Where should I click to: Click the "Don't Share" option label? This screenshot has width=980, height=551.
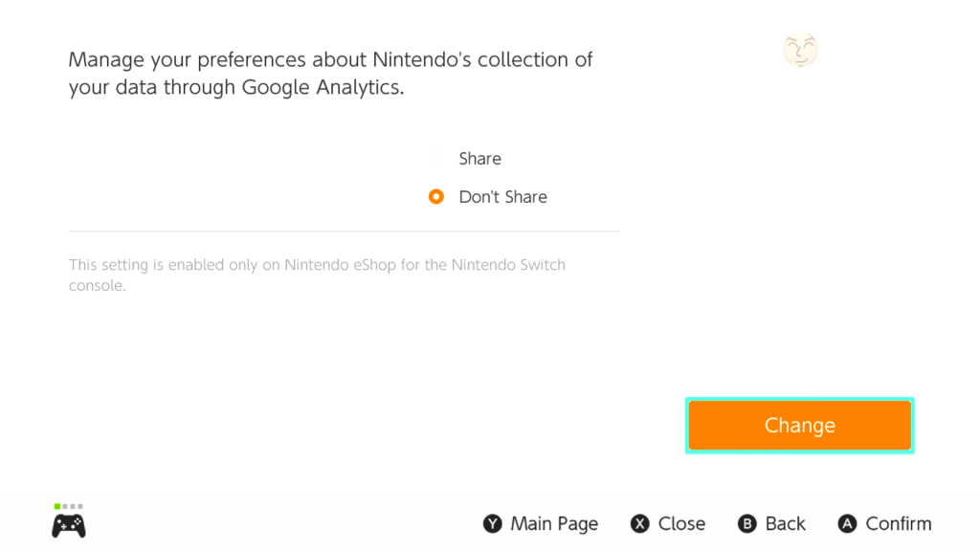[x=502, y=197]
